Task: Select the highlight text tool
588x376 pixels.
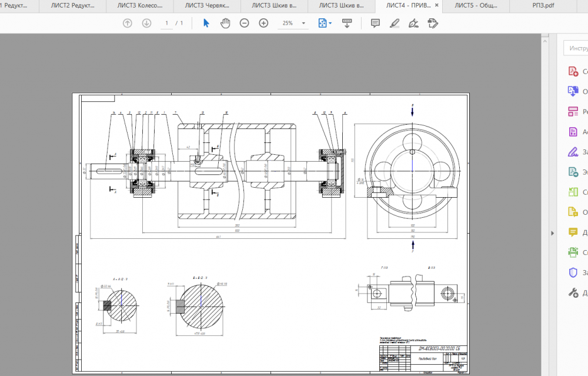Action: click(394, 23)
